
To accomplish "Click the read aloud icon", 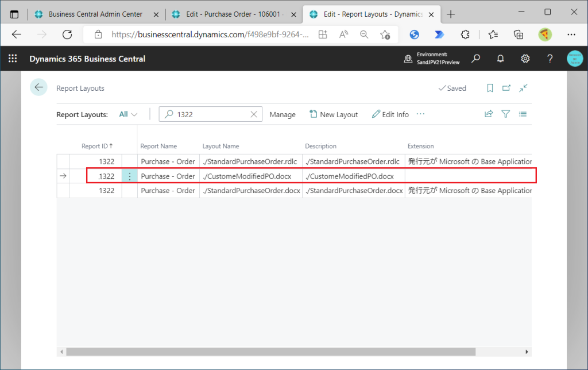I will (343, 34).
